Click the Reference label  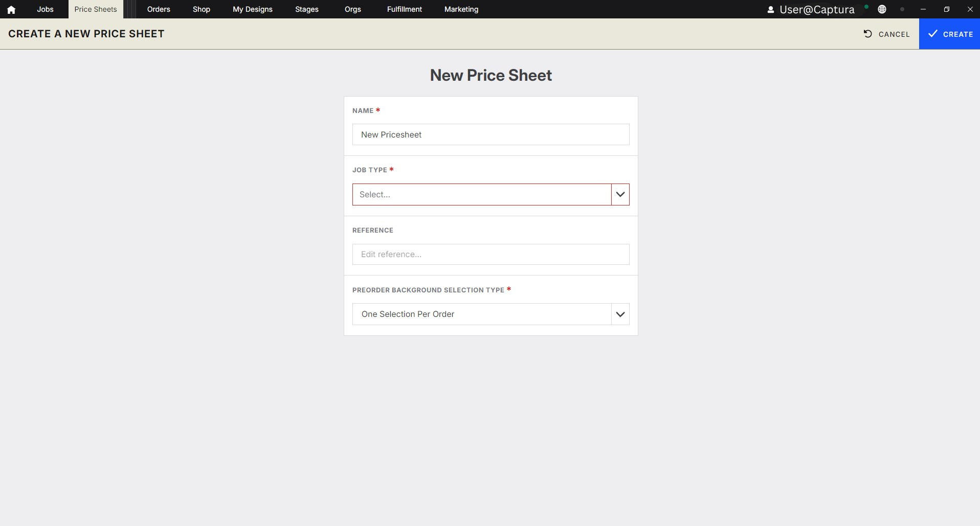[x=373, y=230]
